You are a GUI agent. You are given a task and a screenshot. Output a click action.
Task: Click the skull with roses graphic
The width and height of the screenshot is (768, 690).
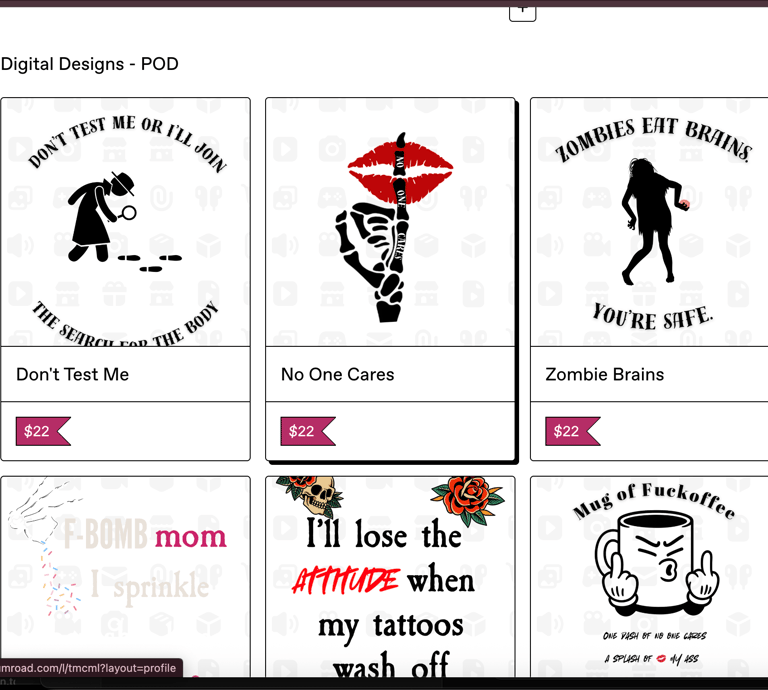tap(312, 496)
